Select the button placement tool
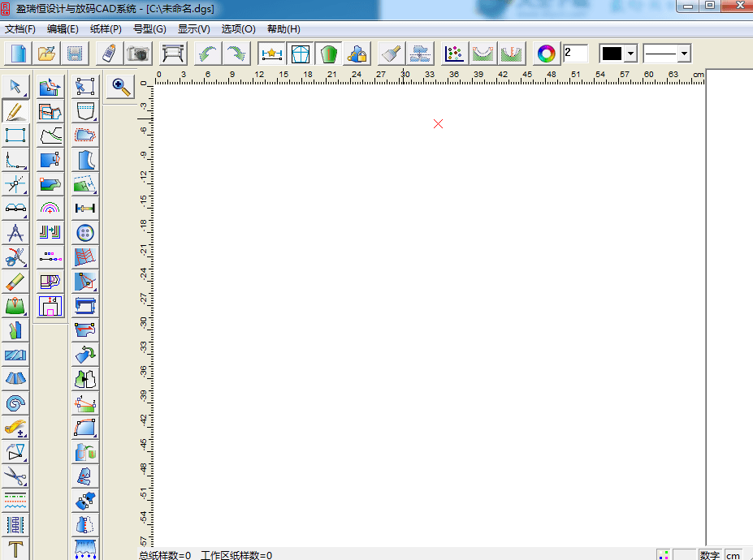 [85, 233]
